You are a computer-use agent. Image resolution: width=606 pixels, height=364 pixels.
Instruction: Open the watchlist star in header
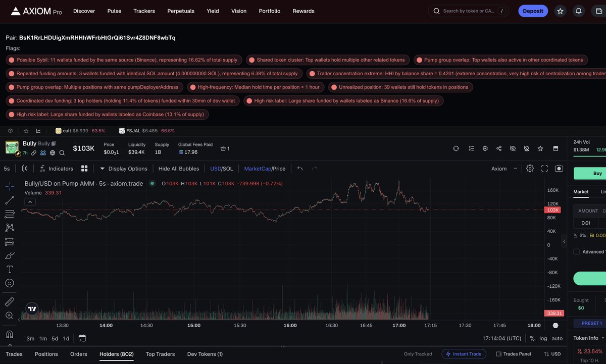pyautogui.click(x=560, y=11)
